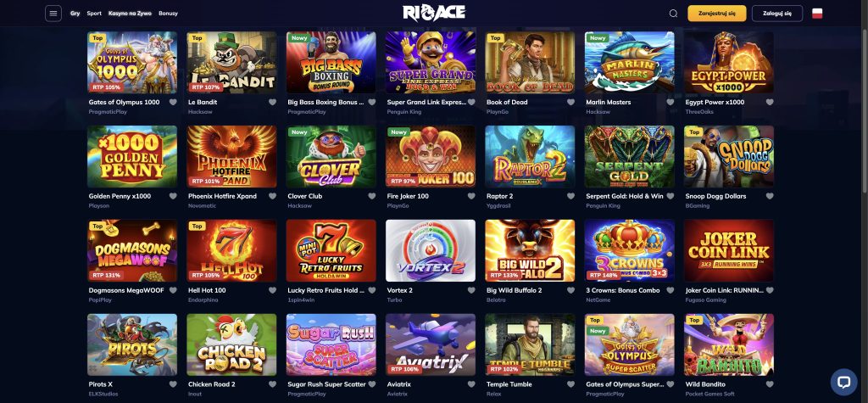
Task: Open the Bonusy menu item
Action: pyautogui.click(x=169, y=14)
